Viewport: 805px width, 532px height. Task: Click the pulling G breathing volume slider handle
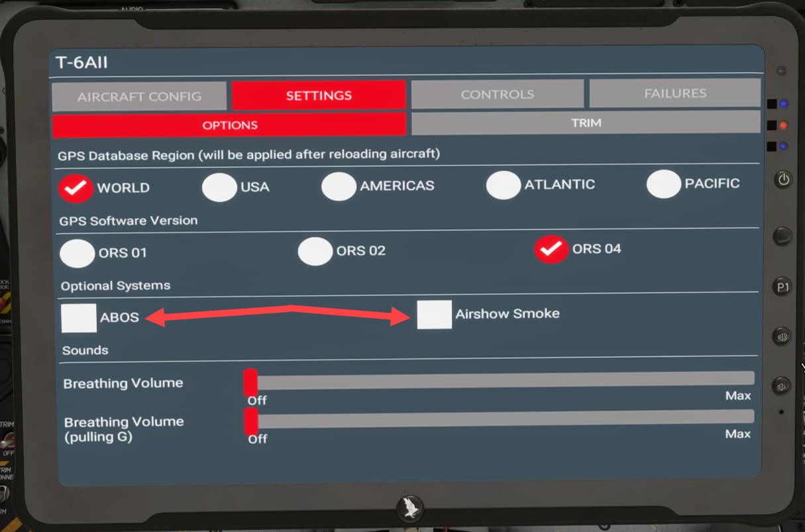251,421
